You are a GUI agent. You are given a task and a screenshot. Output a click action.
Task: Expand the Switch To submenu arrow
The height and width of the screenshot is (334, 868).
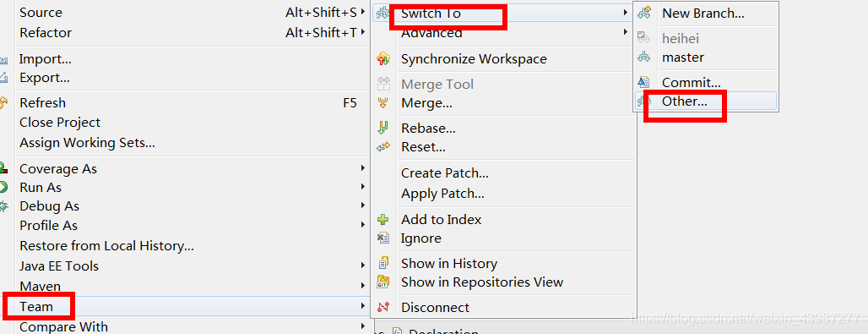click(x=625, y=12)
